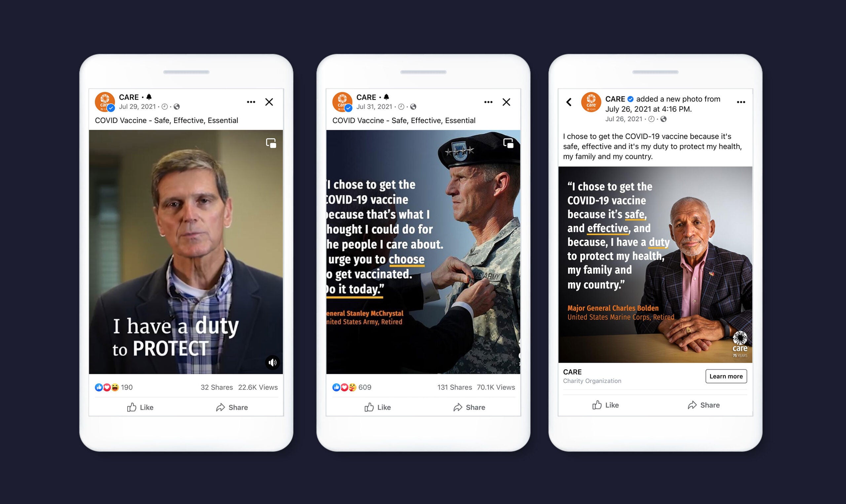Share the post with 32 Shares

point(232,407)
